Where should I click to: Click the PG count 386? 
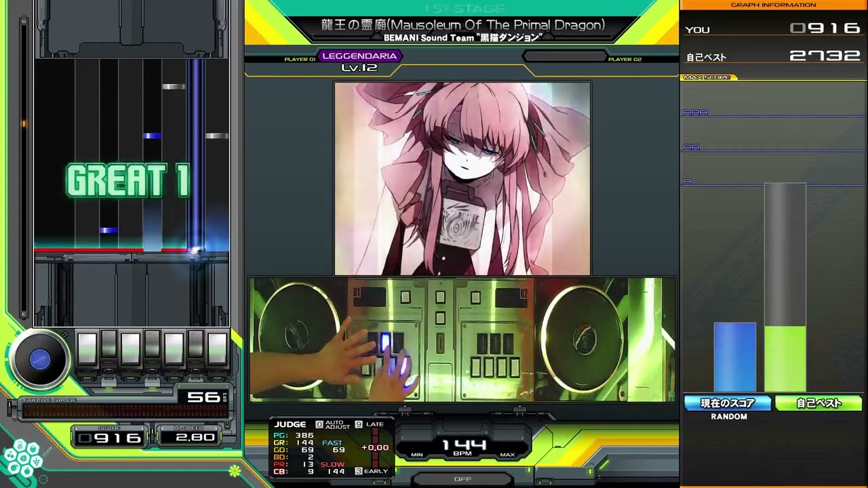[x=304, y=436]
